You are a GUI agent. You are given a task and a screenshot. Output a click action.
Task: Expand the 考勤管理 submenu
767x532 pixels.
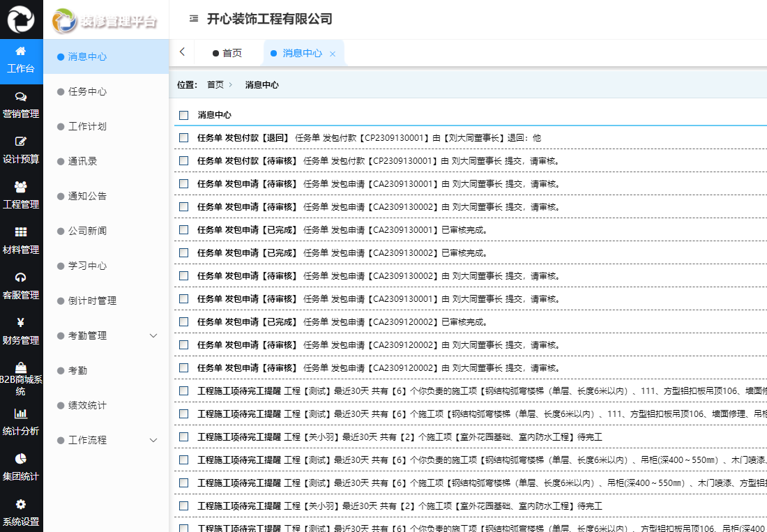coord(105,335)
